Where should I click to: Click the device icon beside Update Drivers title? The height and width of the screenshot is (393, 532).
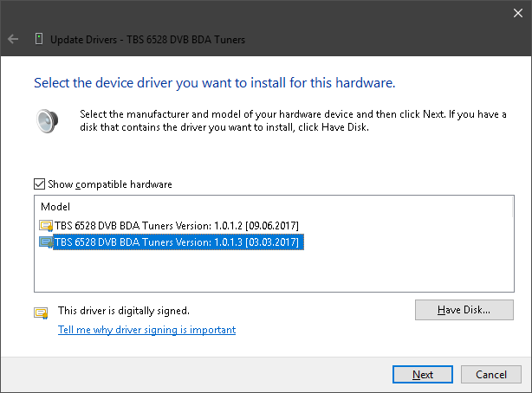(39, 39)
